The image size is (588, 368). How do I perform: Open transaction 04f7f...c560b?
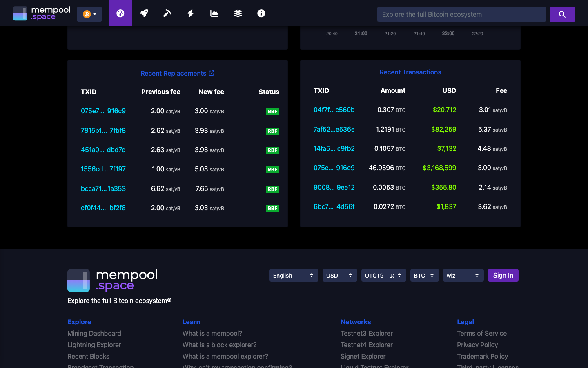[334, 110]
